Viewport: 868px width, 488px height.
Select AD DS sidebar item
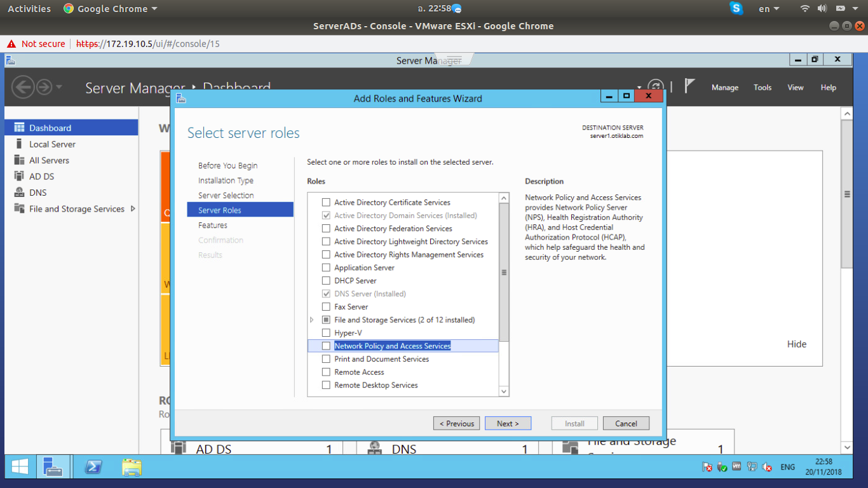pos(41,177)
